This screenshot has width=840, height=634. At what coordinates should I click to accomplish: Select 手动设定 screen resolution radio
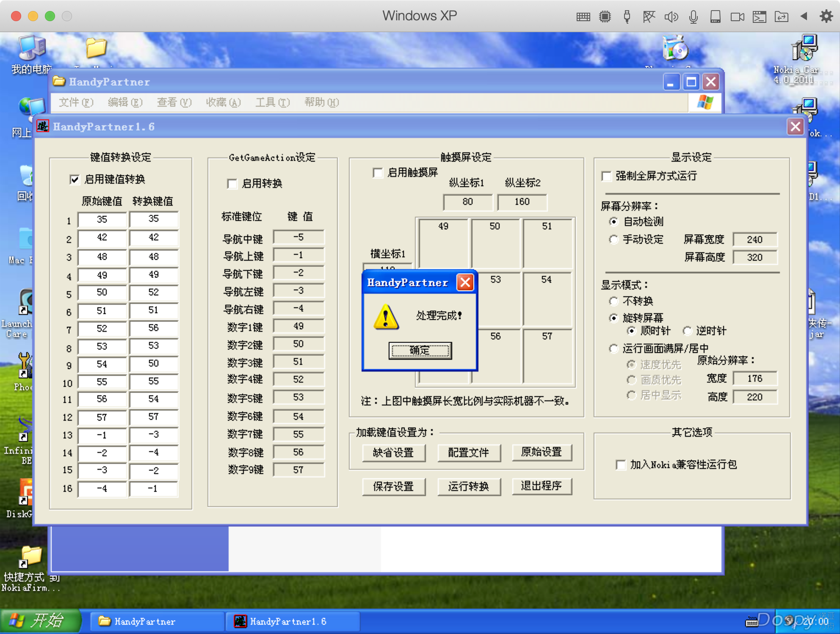[x=613, y=240]
